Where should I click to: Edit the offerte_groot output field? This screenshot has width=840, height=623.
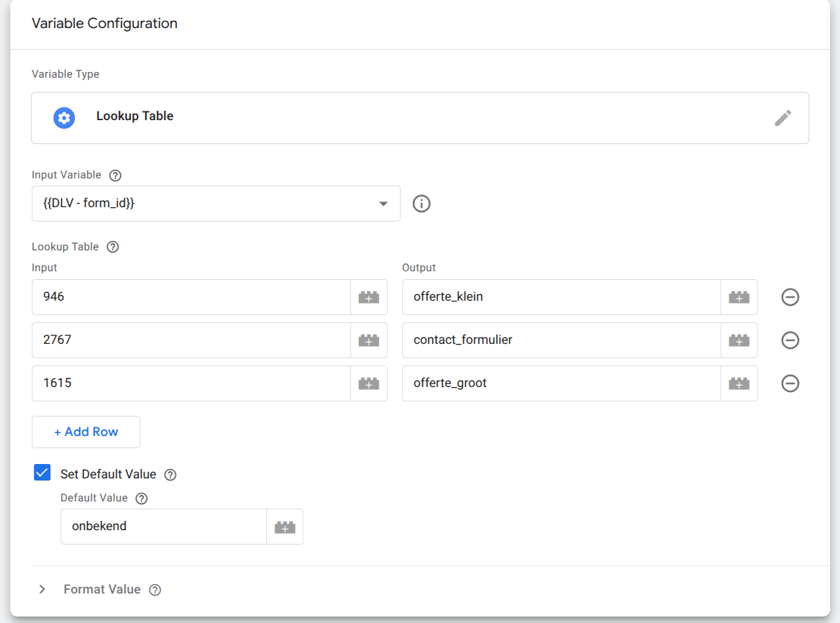point(562,383)
